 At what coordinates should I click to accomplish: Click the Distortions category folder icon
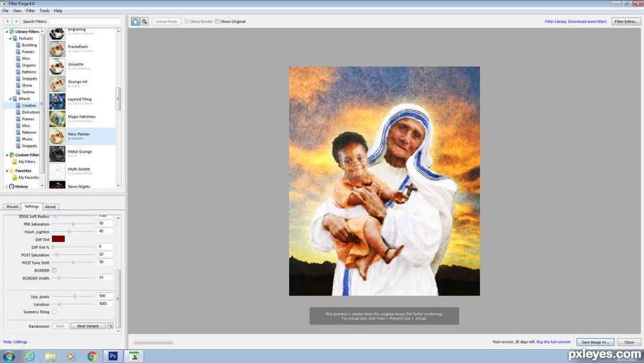point(18,112)
